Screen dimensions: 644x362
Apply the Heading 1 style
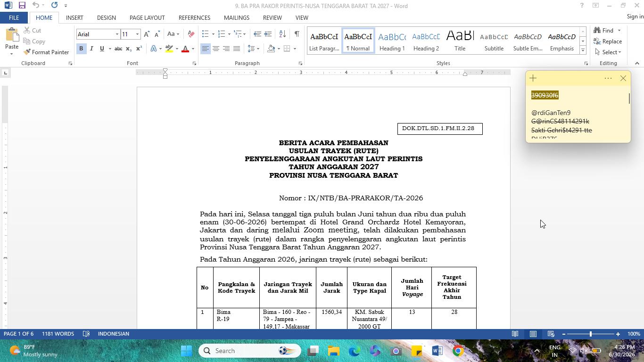pos(392,41)
